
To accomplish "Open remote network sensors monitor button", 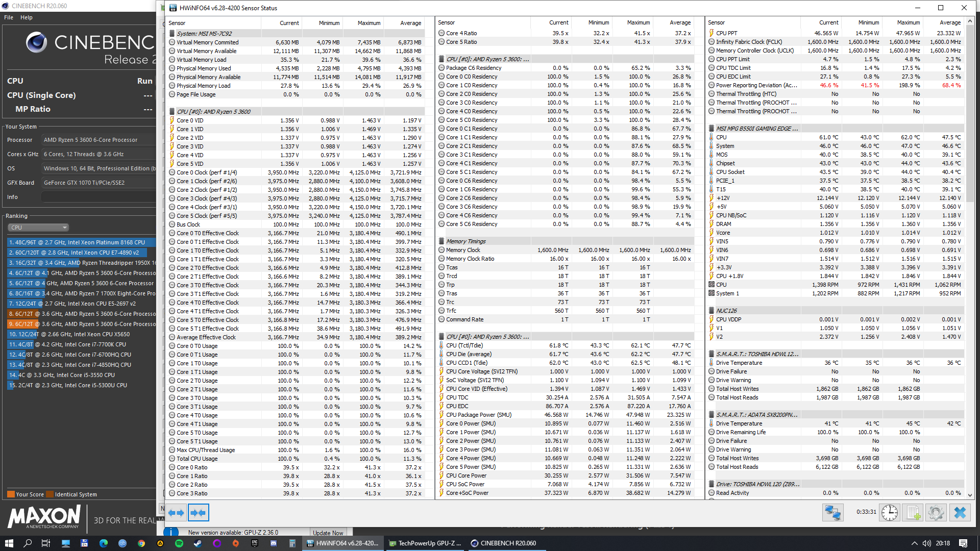I will pyautogui.click(x=832, y=512).
